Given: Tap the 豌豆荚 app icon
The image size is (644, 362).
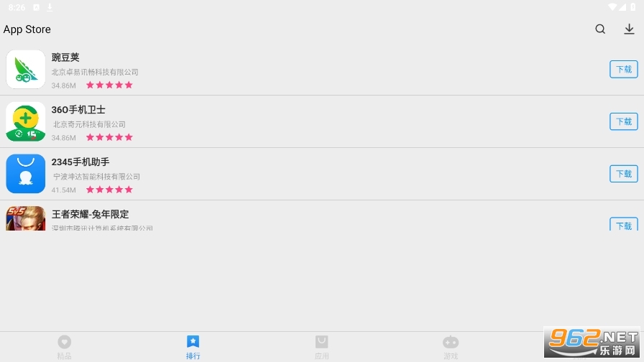Looking at the screenshot, I should click(25, 70).
